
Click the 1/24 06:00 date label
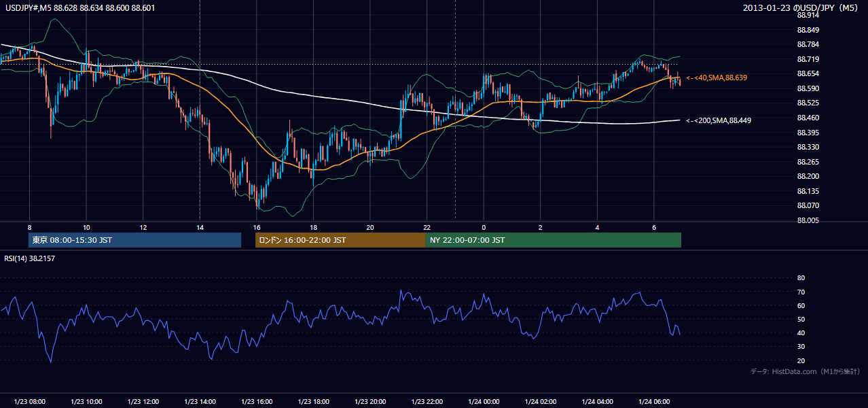(654, 402)
